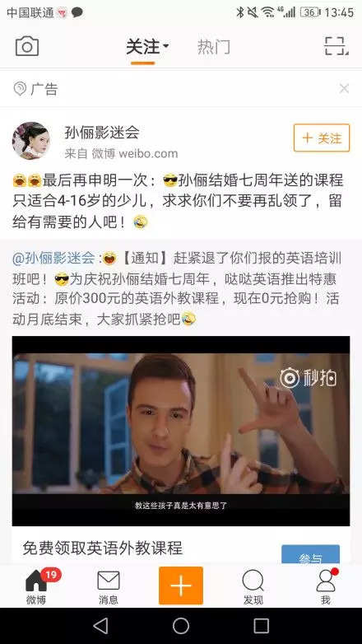Expand the 关注 dropdown arrow
The width and height of the screenshot is (362, 644).
coord(166,46)
